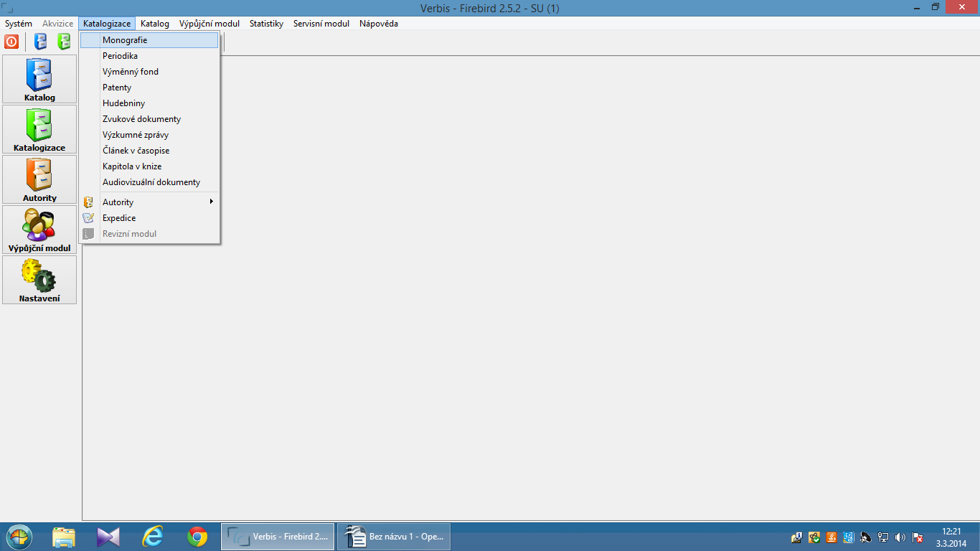Select Patenty menu entry
This screenshot has height=551, width=980.
coord(149,88)
